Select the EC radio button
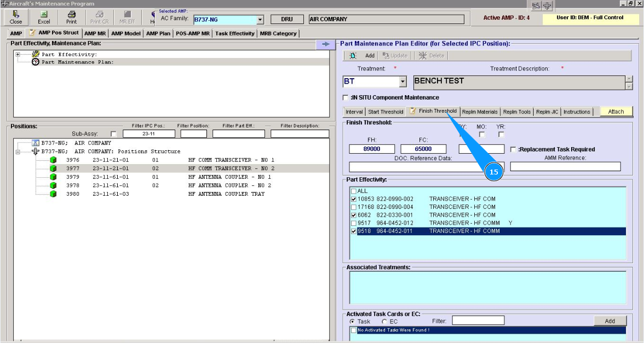This screenshot has width=644, height=344. pos(384,322)
